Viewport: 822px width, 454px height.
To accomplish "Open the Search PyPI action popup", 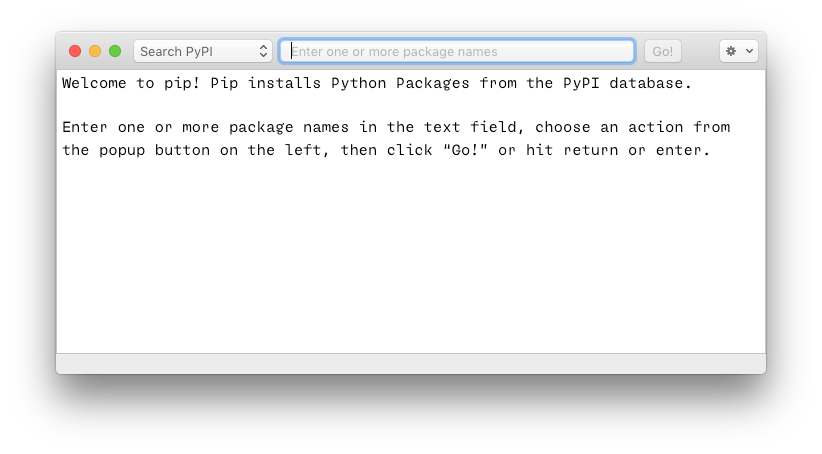I will (202, 51).
